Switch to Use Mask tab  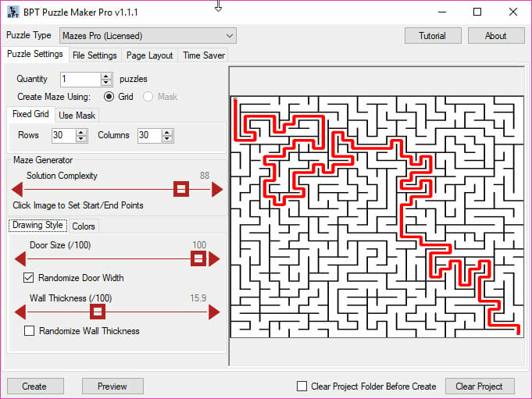77,116
